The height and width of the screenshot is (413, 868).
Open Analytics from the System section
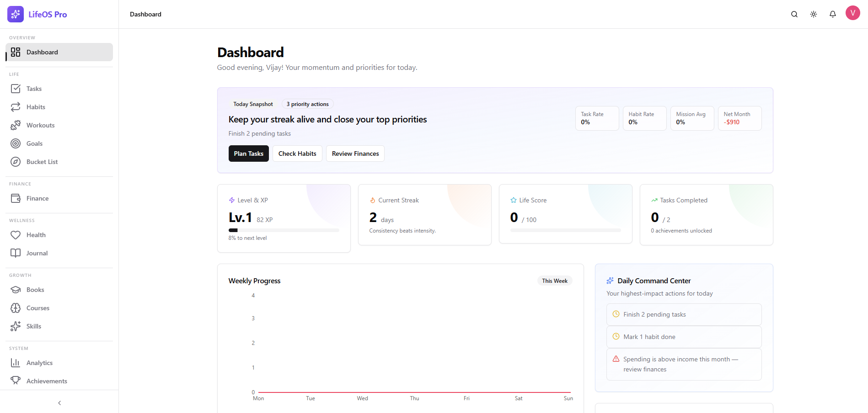(40, 362)
